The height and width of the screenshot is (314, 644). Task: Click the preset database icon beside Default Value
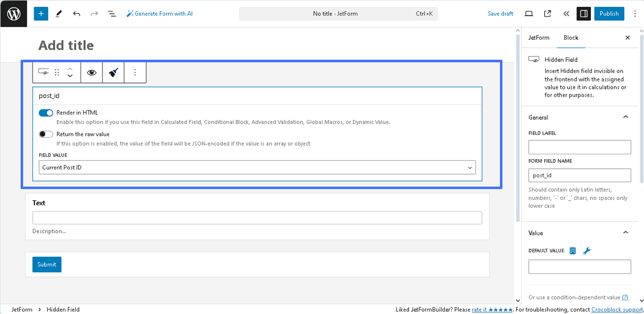tap(573, 251)
